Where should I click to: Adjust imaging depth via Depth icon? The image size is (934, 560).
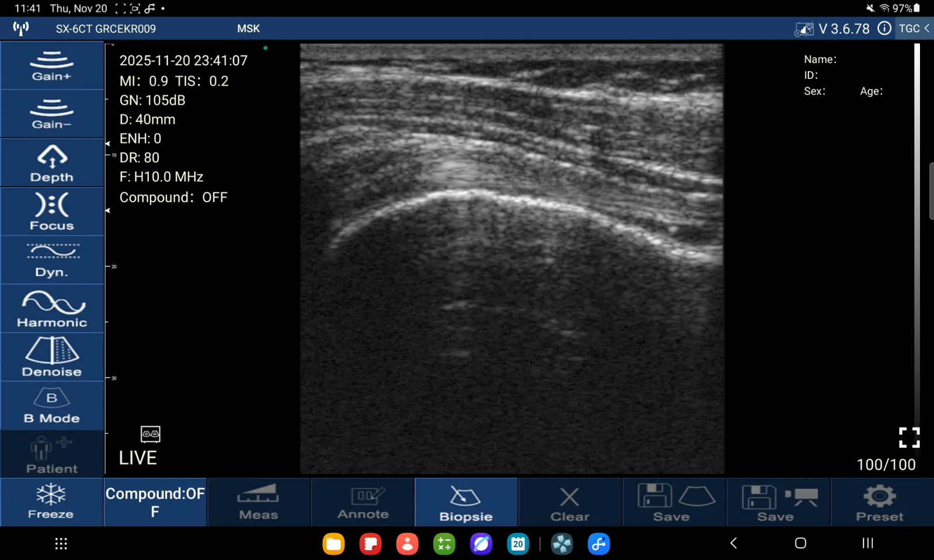coord(52,163)
